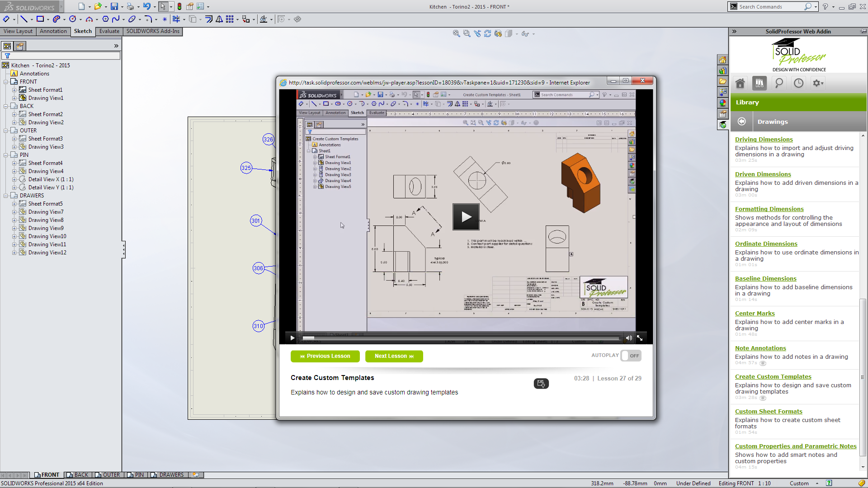
Task: Click the Zoom to Fit view icon
Action: tap(456, 33)
